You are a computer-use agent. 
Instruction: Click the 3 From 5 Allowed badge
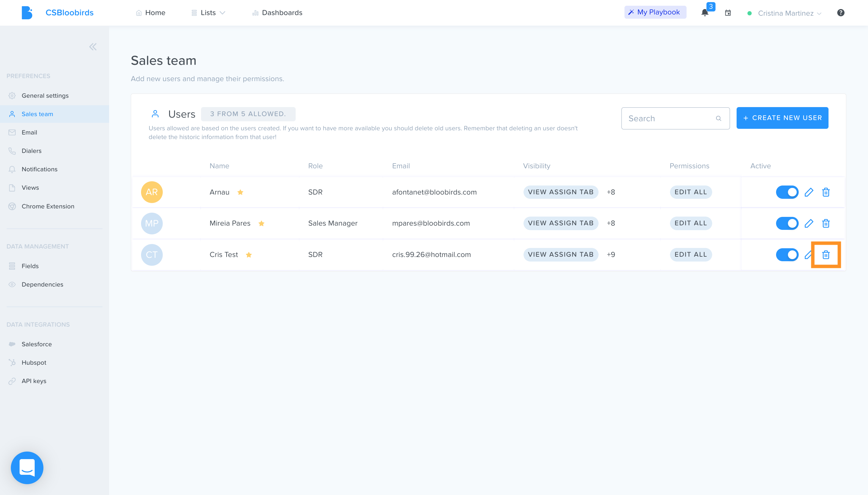coord(248,114)
